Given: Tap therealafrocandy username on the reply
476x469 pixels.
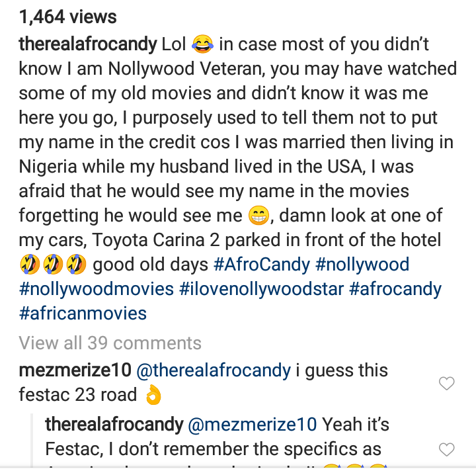Looking at the screenshot, I should tap(114, 424).
